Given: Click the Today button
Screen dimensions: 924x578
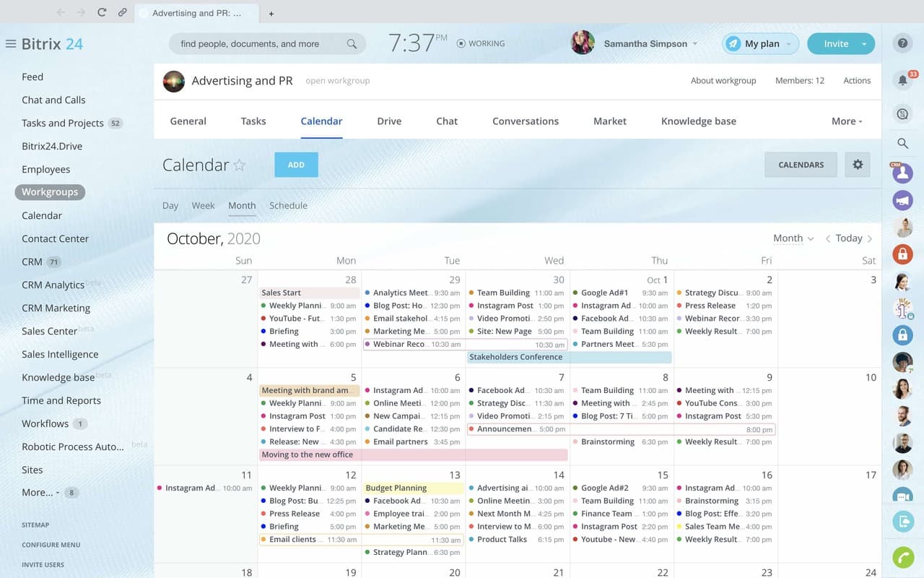Looking at the screenshot, I should [849, 238].
